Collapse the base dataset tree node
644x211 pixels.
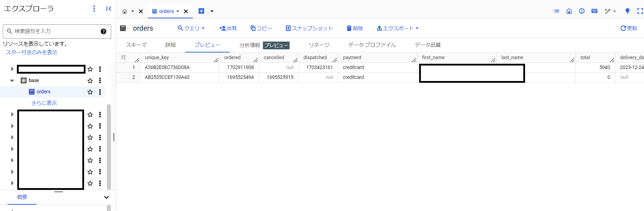pos(12,81)
